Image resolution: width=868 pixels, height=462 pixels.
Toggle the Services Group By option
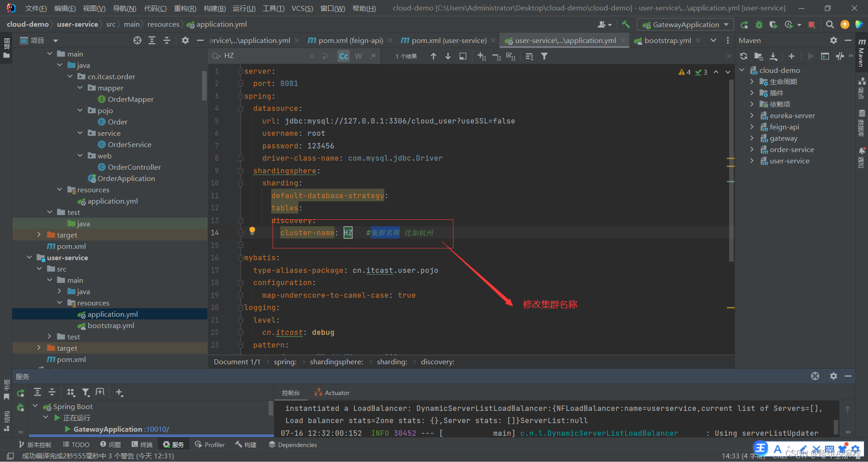(x=71, y=392)
